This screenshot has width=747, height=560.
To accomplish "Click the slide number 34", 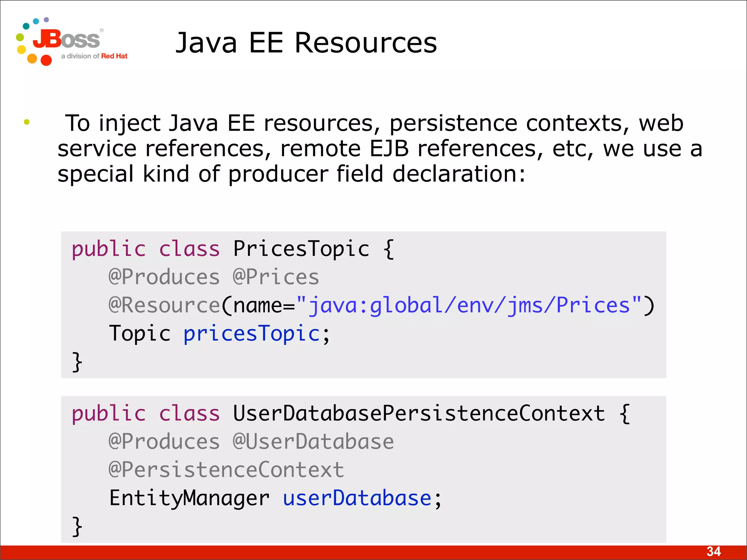I will (x=713, y=551).
